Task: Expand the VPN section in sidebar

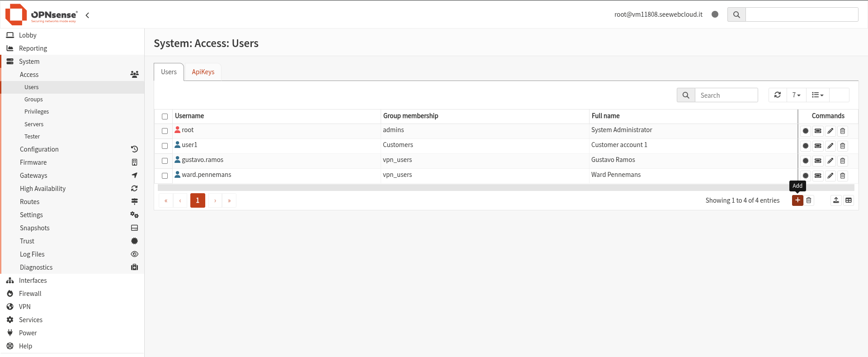Action: coord(72,307)
